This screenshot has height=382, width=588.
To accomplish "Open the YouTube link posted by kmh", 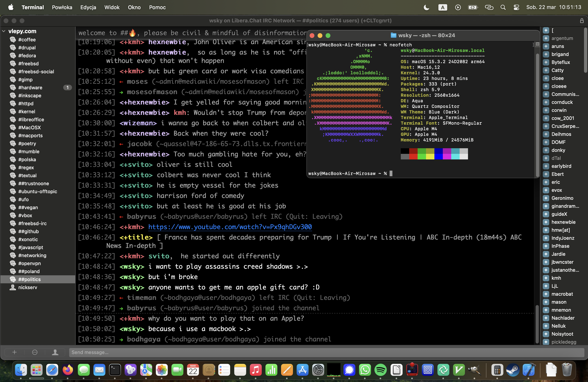I will pos(230,227).
